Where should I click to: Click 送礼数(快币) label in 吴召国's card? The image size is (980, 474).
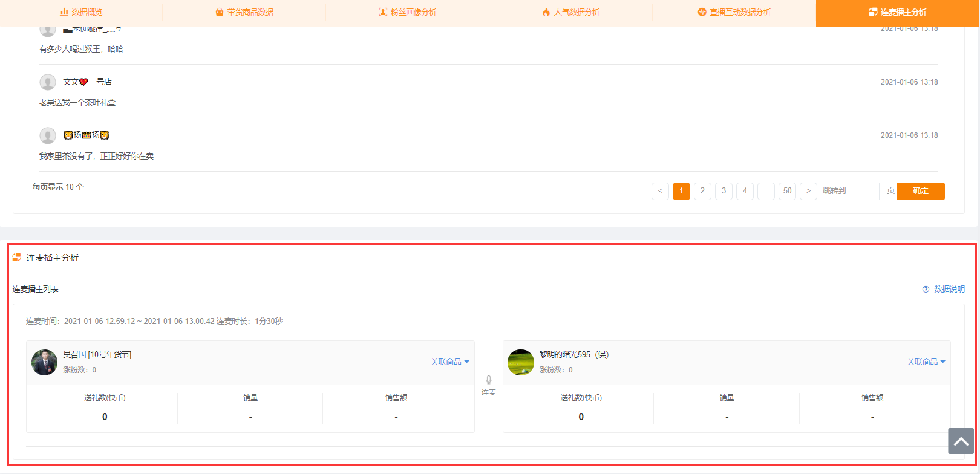(105, 398)
